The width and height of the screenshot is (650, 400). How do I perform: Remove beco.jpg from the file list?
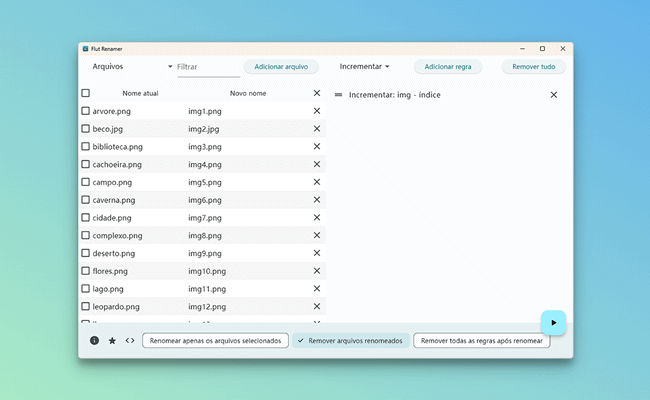317,129
